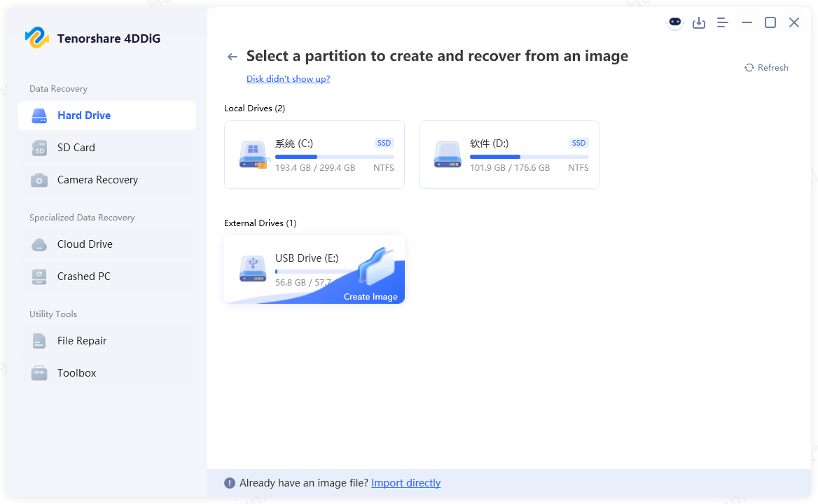The image size is (818, 504).
Task: Click the back arrow next to the title
Action: click(232, 56)
